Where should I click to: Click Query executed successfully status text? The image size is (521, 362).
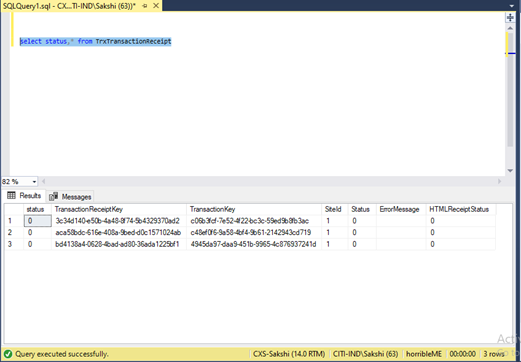(62, 354)
